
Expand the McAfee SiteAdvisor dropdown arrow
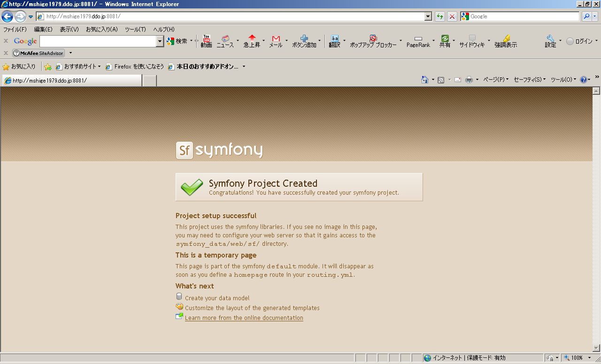click(70, 53)
